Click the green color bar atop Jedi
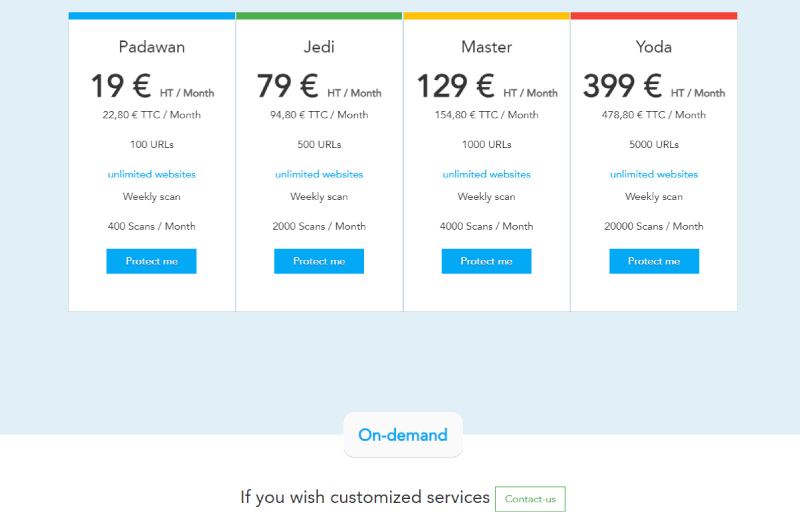The image size is (800, 530). click(x=319, y=16)
